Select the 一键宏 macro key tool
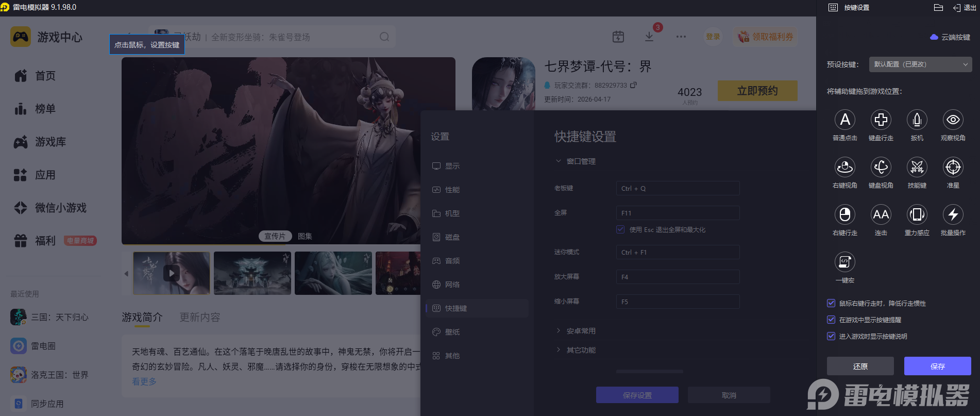 click(845, 262)
